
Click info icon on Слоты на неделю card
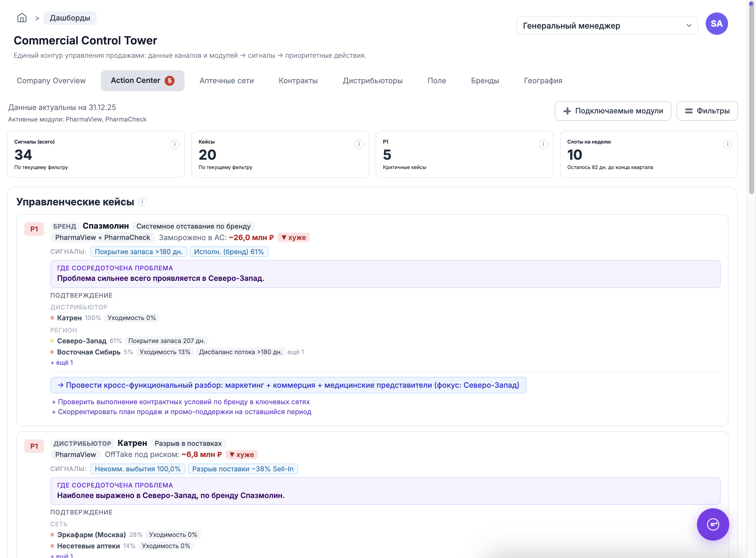point(727,144)
